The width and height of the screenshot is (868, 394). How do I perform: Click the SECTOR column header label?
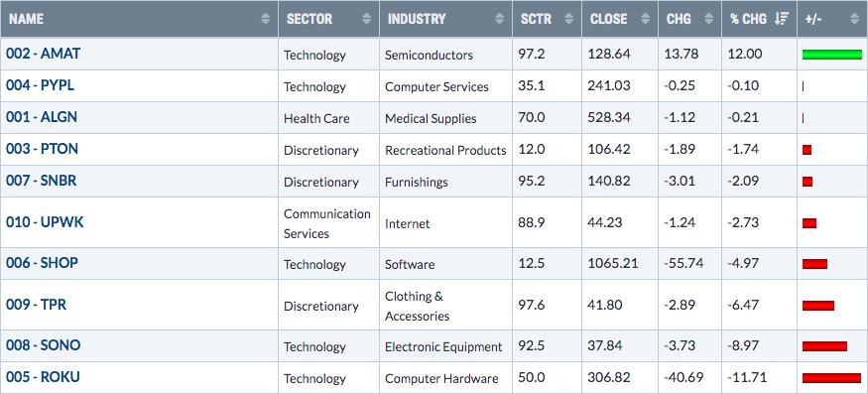(309, 19)
